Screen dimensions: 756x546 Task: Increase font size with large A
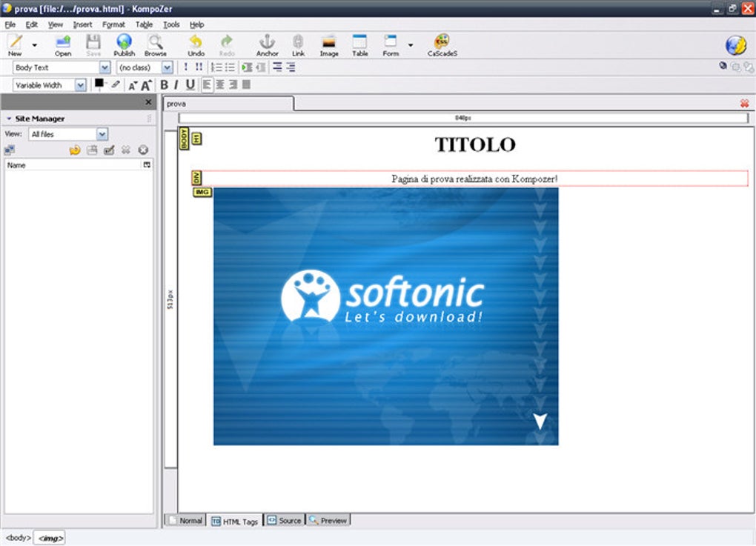pos(147,85)
